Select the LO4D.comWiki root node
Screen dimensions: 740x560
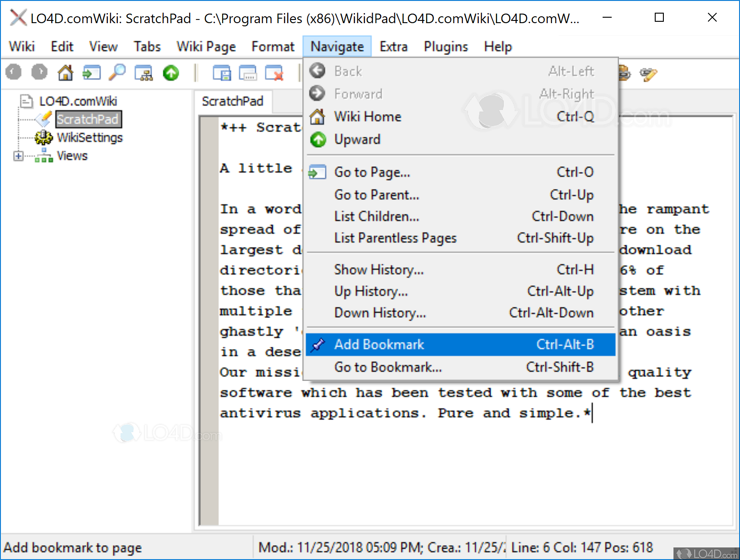click(78, 101)
